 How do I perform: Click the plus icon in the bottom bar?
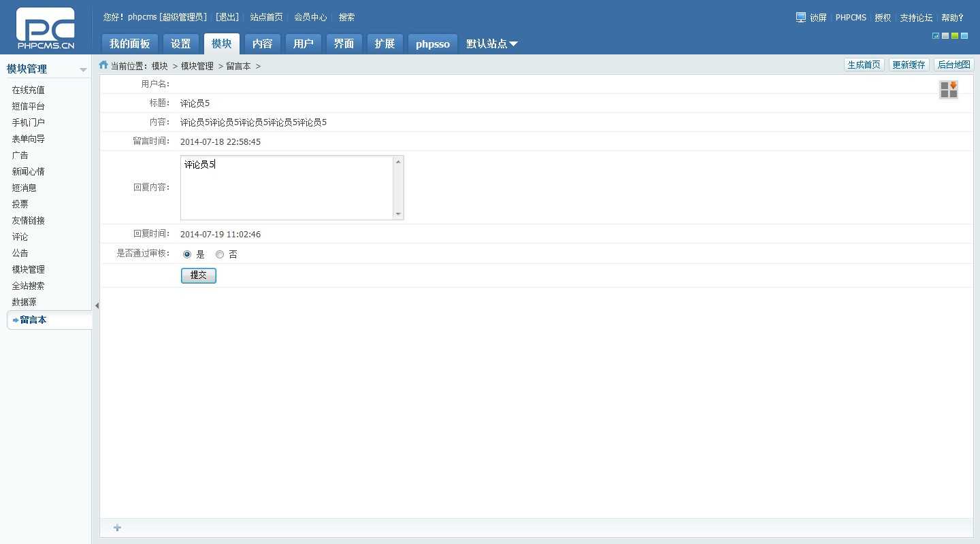tap(117, 528)
